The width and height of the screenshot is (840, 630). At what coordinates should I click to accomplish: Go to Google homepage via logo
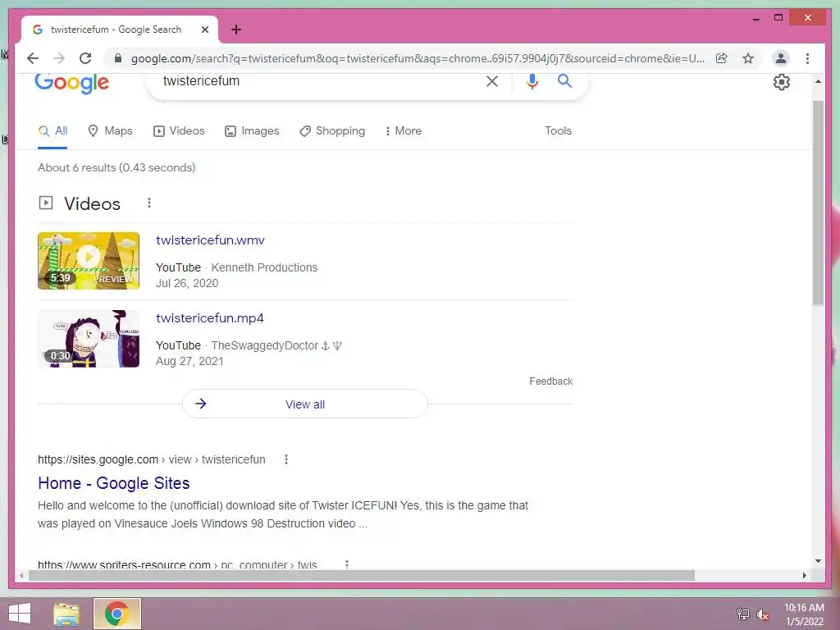coord(72,83)
